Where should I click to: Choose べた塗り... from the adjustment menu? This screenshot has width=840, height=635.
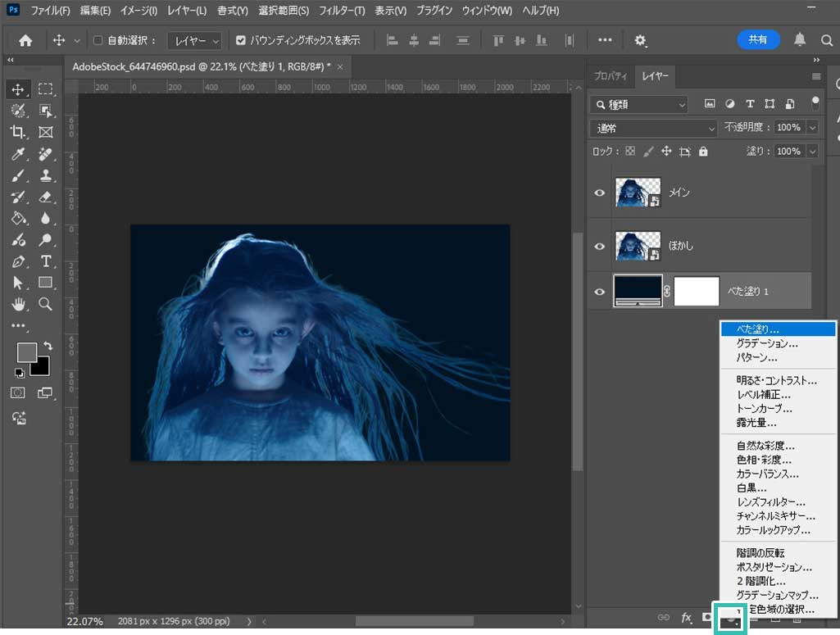tap(776, 329)
